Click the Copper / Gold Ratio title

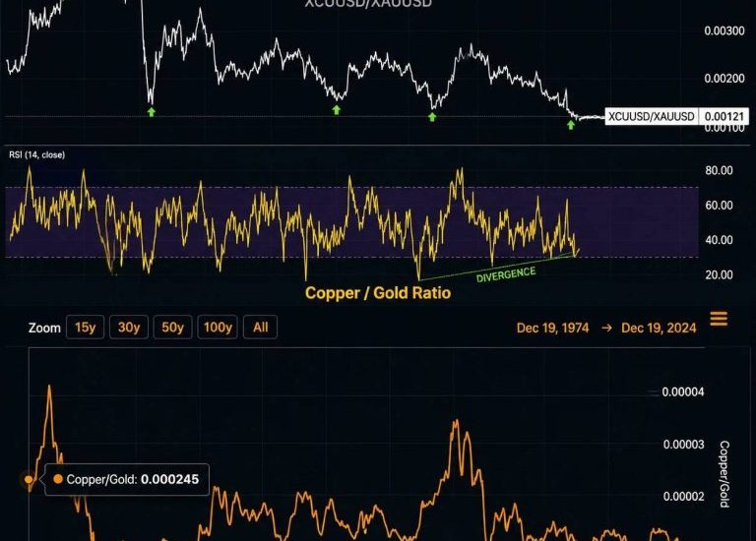point(378,293)
